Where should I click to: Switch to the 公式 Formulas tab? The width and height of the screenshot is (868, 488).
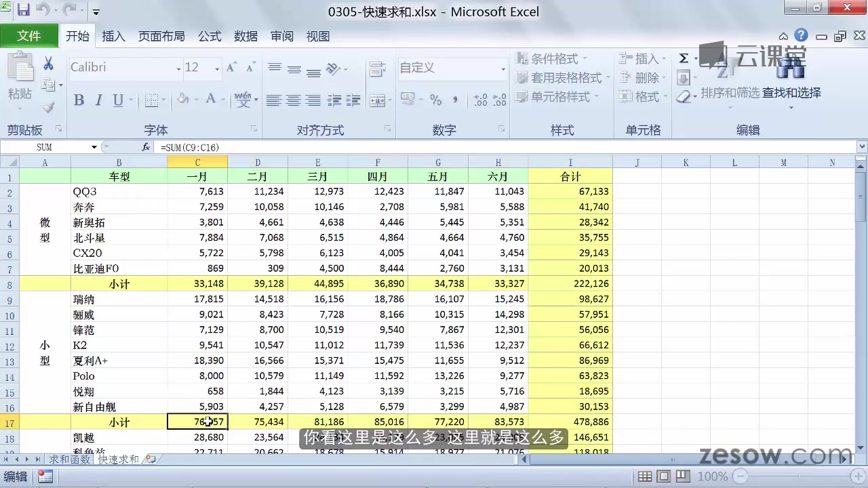point(210,37)
